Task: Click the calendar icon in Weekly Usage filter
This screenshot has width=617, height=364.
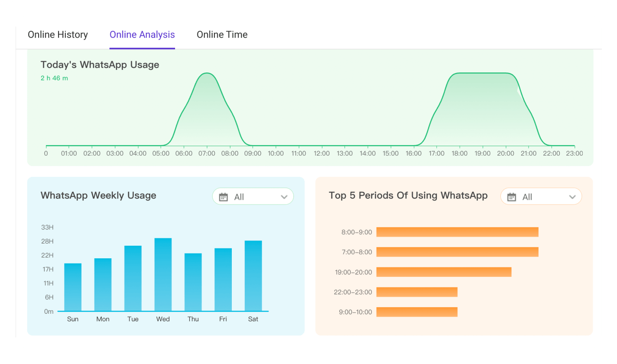Action: tap(224, 197)
